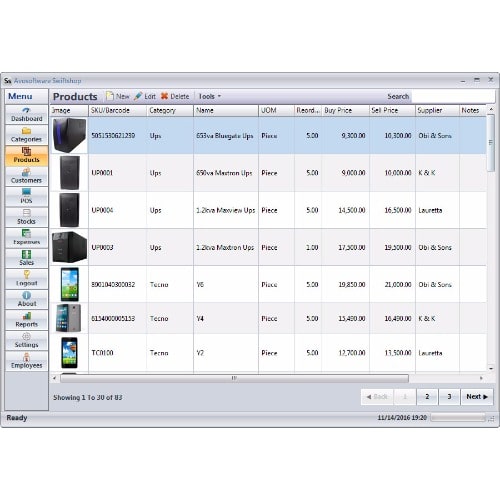Click the Logout menu item
Image resolution: width=500 pixels, height=500 pixels.
coord(27,279)
